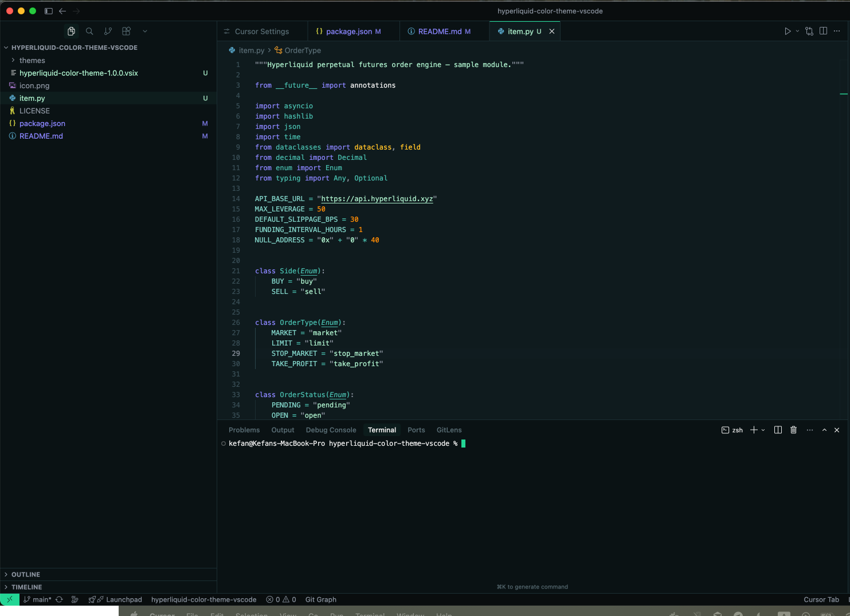
Task: Run the Python file with the play icon
Action: [788, 31]
